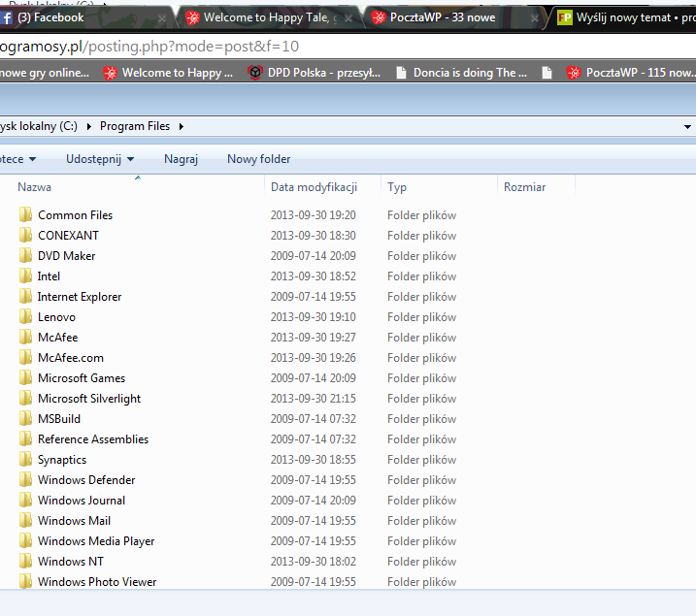The image size is (696, 616).
Task: Click the Microsoft Silverlight folder icon
Action: (x=26, y=399)
